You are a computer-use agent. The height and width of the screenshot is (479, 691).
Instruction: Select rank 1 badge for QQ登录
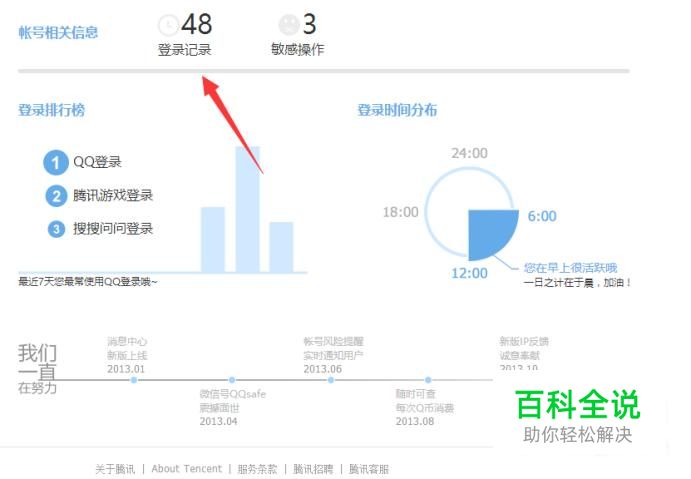(x=56, y=163)
